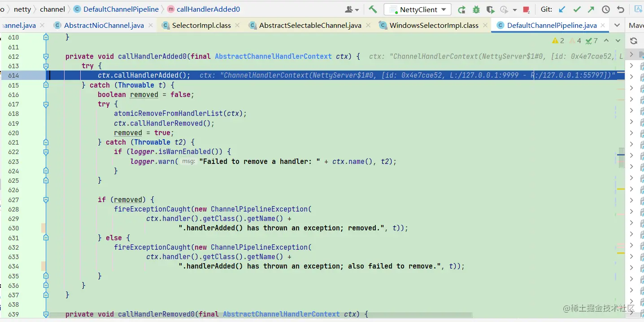
Task: Click the yellow warnings count 2 indicator
Action: (558, 41)
